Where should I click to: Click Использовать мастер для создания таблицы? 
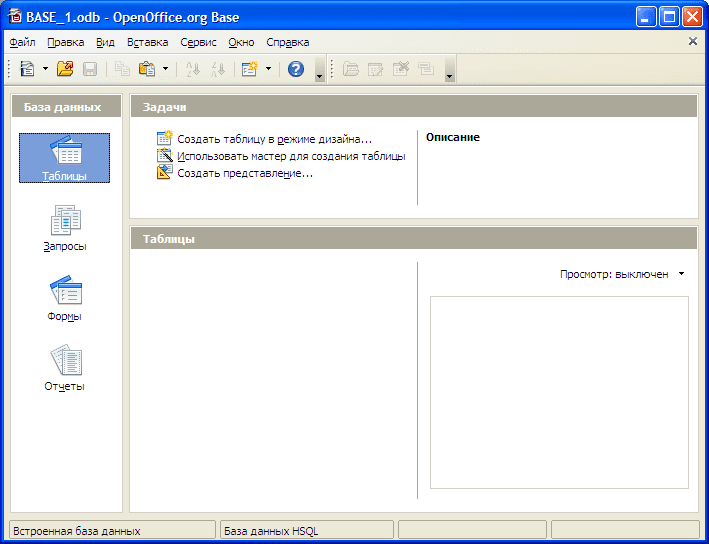click(290, 156)
